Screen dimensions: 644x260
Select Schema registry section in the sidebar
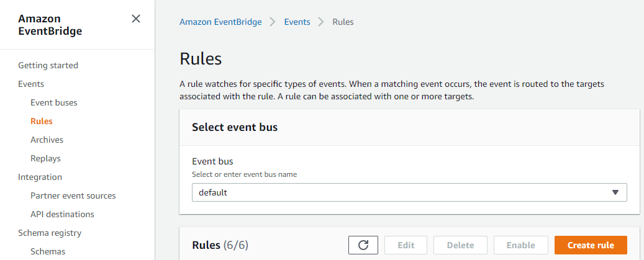coord(50,233)
